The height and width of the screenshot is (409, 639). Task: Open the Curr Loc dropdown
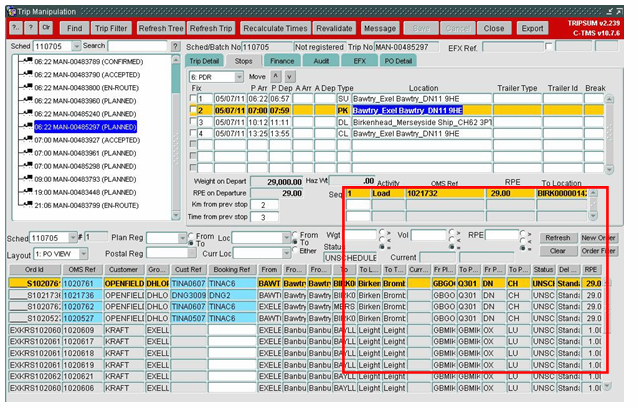point(286,253)
